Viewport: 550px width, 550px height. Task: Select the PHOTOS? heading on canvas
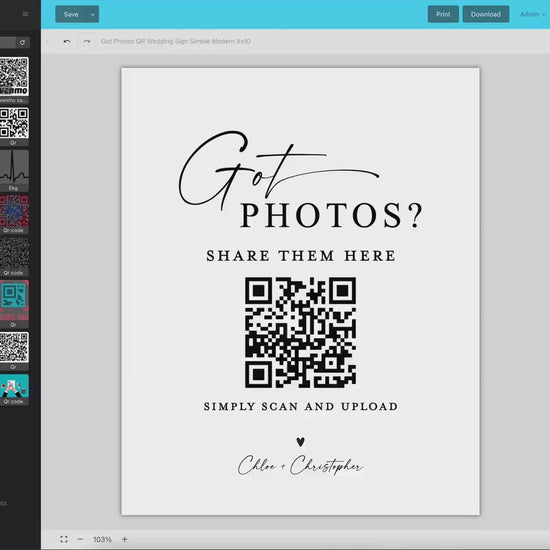tap(331, 215)
